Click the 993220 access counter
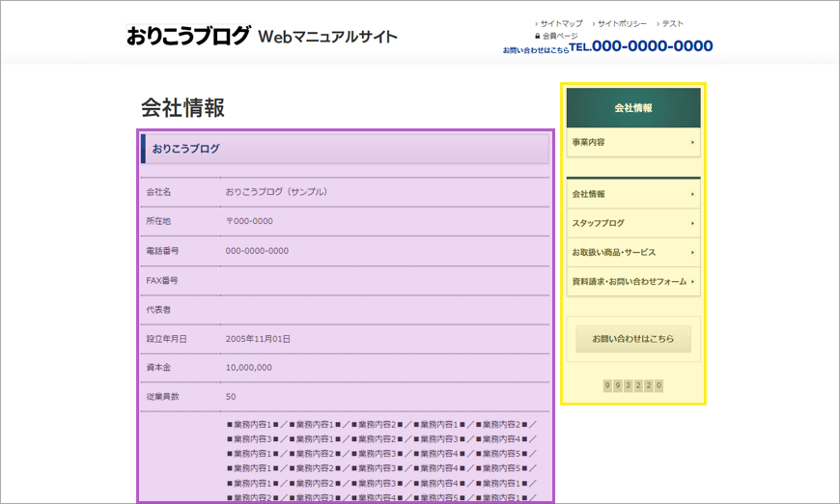 point(633,385)
